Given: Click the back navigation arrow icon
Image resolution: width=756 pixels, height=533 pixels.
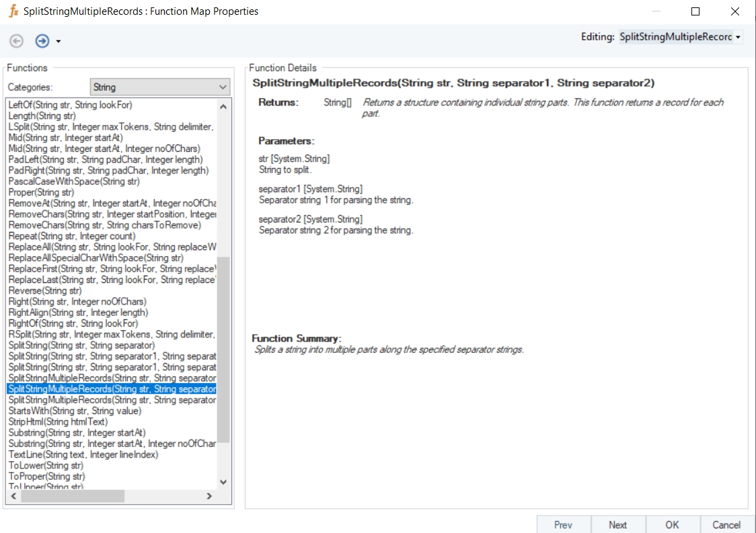Looking at the screenshot, I should tap(17, 41).
